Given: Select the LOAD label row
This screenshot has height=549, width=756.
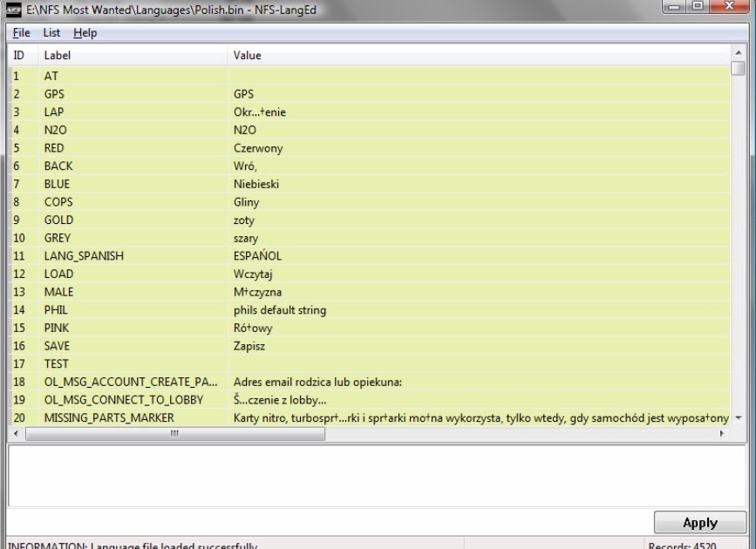Looking at the screenshot, I should click(x=369, y=274).
